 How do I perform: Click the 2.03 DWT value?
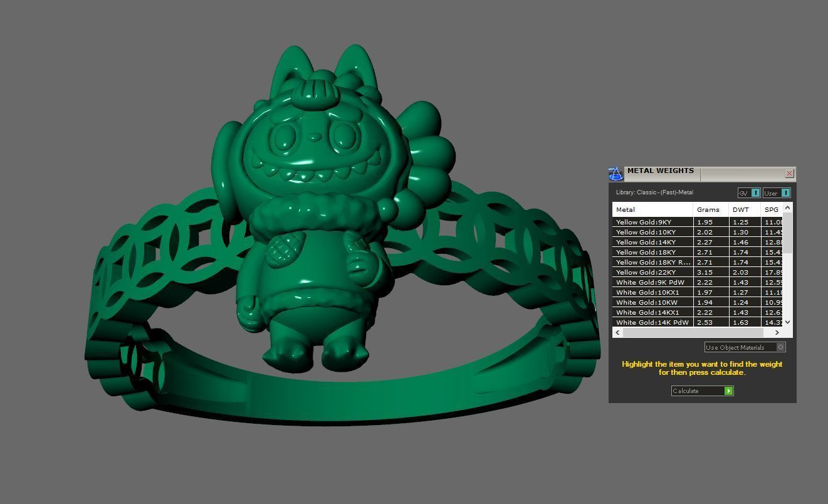[x=740, y=272]
